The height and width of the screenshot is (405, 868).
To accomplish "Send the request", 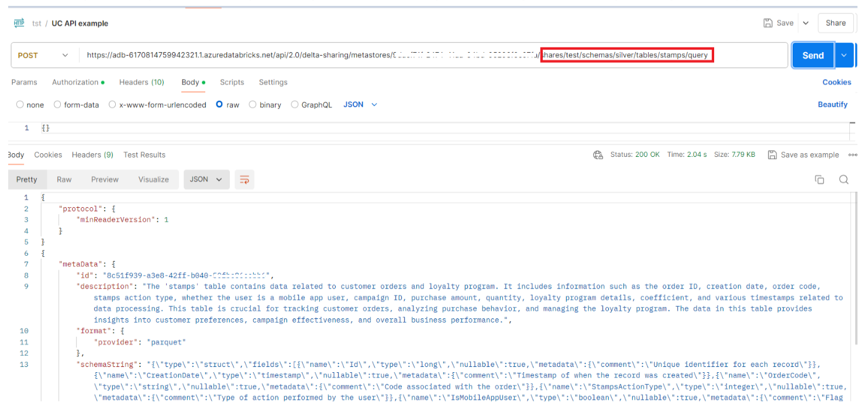I will [813, 55].
